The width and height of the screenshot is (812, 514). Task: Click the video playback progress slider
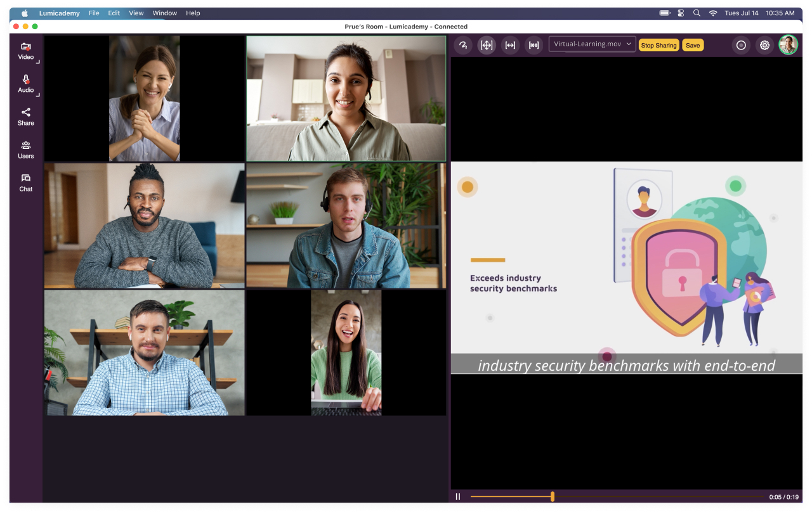[552, 497]
